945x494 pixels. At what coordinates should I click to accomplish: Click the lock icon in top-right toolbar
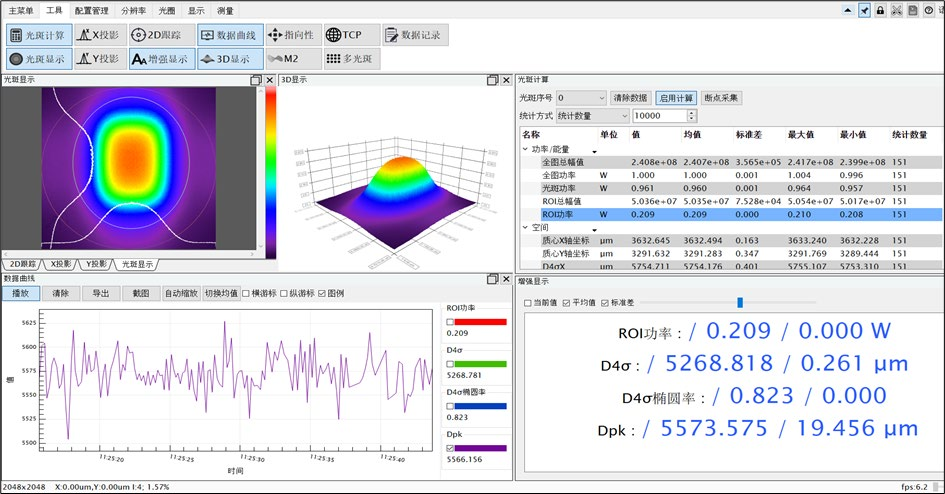[880, 10]
